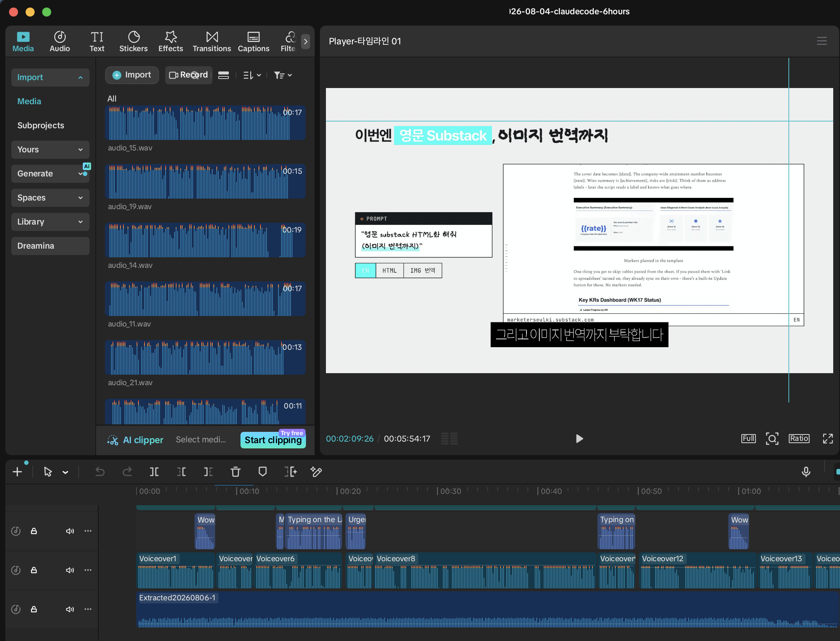Mute the Voiceover track
840x641 pixels.
coord(70,570)
